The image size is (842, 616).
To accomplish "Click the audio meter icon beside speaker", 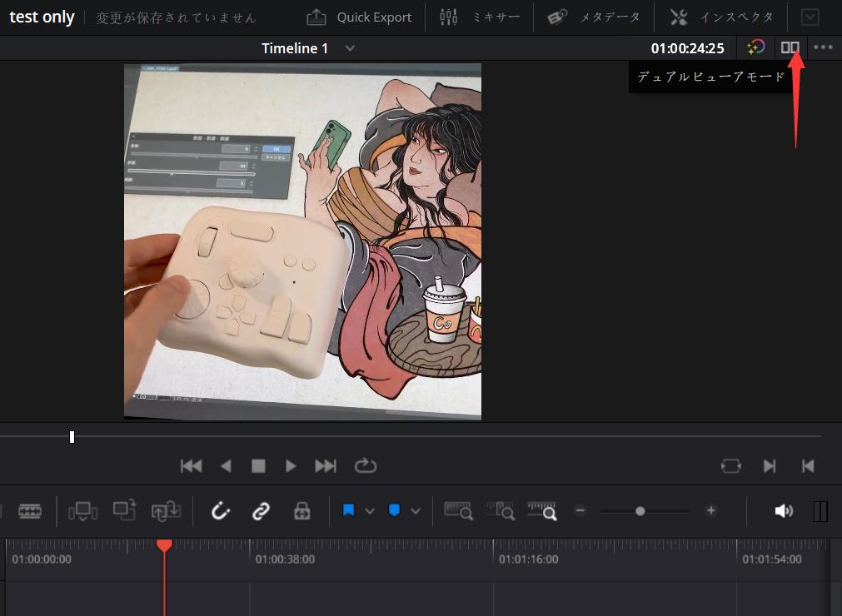I will [820, 511].
